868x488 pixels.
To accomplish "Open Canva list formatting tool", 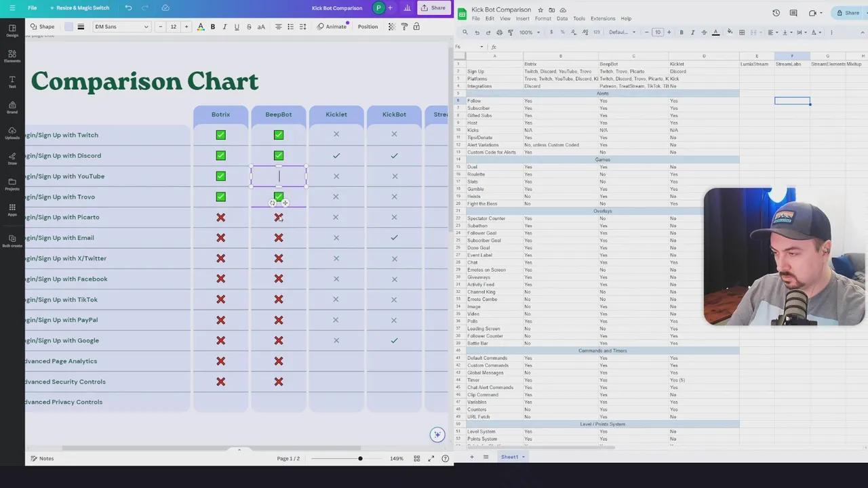I will [x=290, y=26].
